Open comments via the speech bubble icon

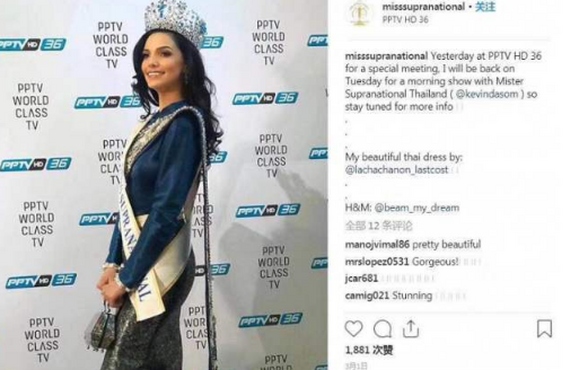(382, 329)
